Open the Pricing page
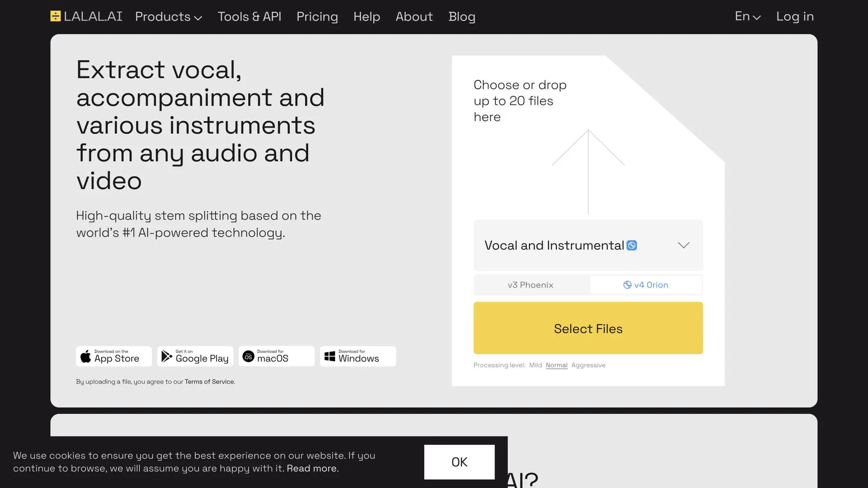This screenshot has height=488, width=868. [317, 17]
